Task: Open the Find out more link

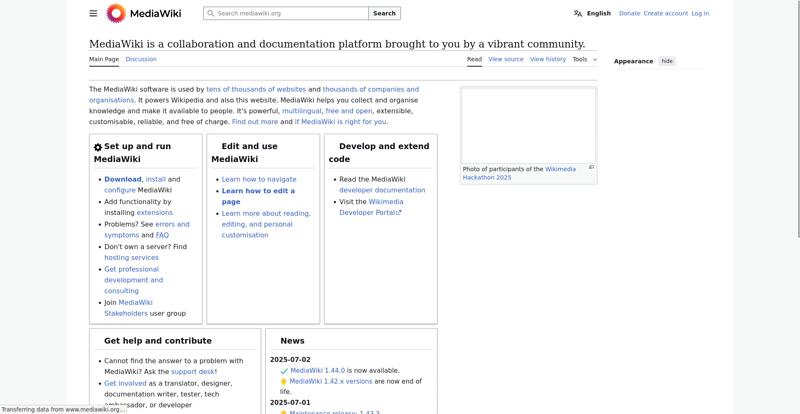Action: click(255, 122)
